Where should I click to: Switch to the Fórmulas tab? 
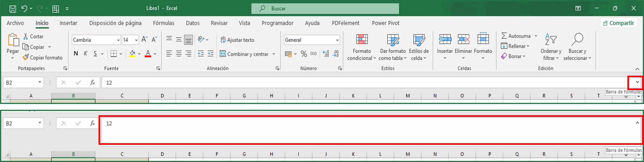(164, 23)
